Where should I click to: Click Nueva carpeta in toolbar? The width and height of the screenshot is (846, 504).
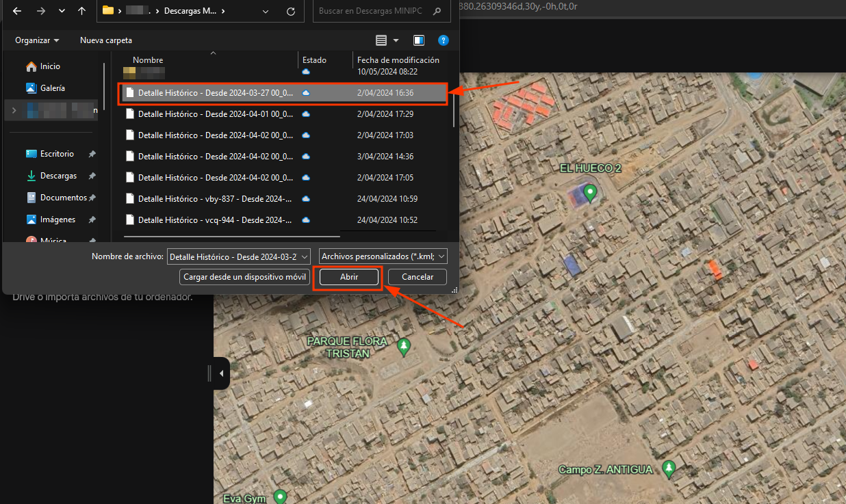click(106, 40)
